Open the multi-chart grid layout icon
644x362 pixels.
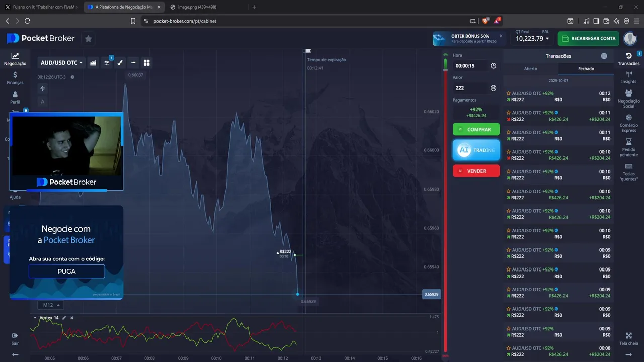click(x=147, y=63)
